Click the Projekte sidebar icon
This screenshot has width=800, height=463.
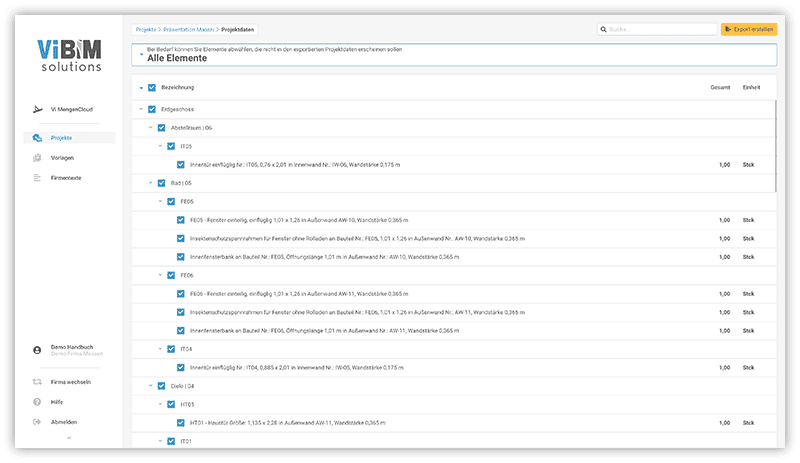point(37,138)
